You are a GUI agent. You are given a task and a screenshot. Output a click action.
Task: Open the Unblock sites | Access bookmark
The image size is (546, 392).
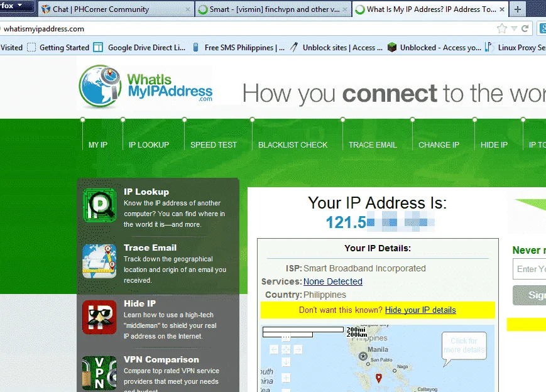(336, 47)
